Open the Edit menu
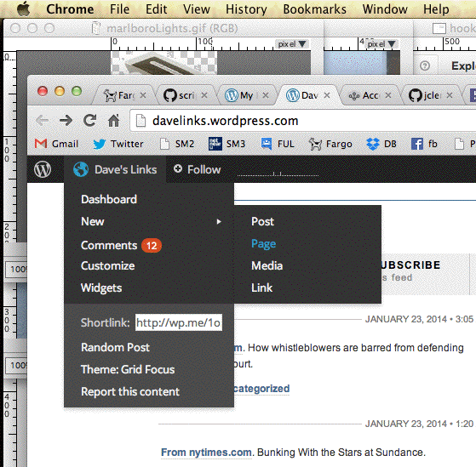 pos(156,9)
